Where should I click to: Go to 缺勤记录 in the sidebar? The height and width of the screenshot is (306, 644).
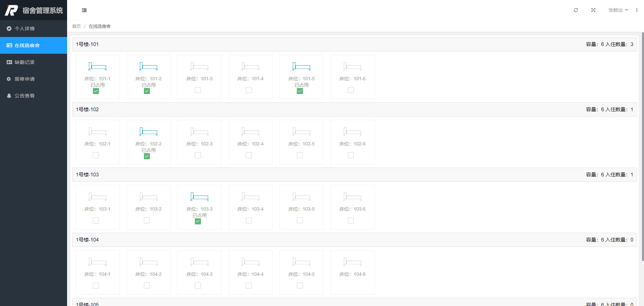24,62
